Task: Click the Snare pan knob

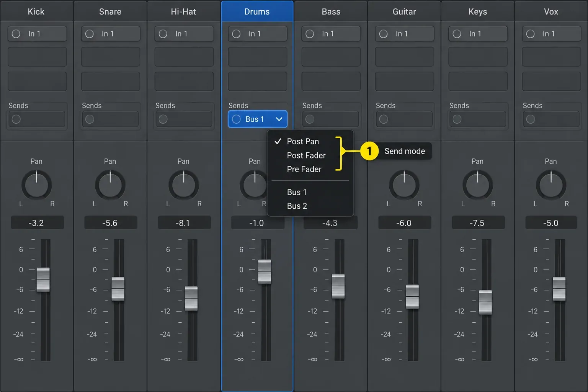Action: 110,185
